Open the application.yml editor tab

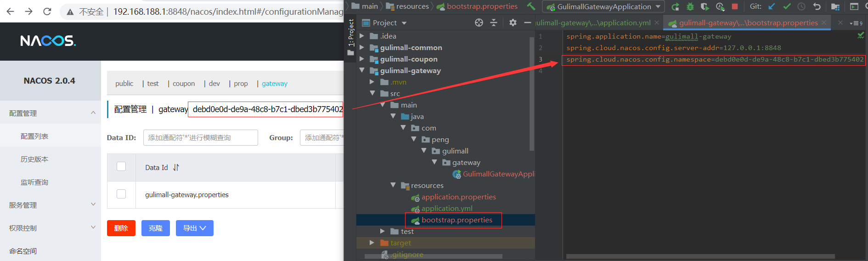click(594, 23)
